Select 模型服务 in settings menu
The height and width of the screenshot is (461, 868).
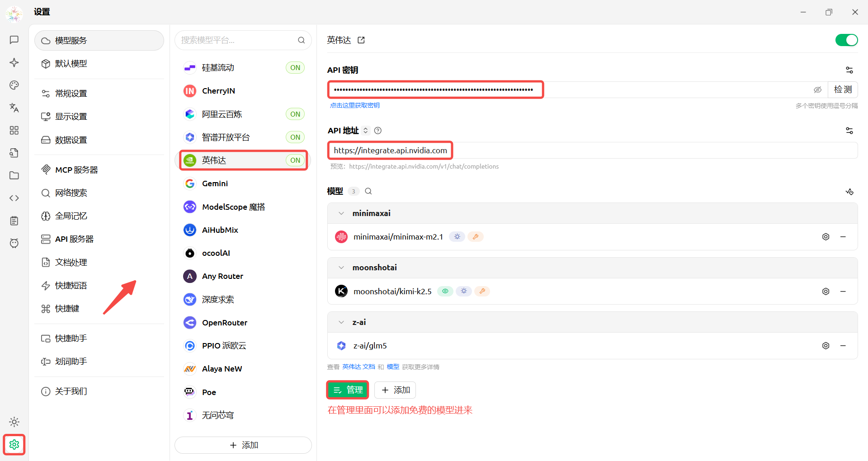tap(99, 41)
